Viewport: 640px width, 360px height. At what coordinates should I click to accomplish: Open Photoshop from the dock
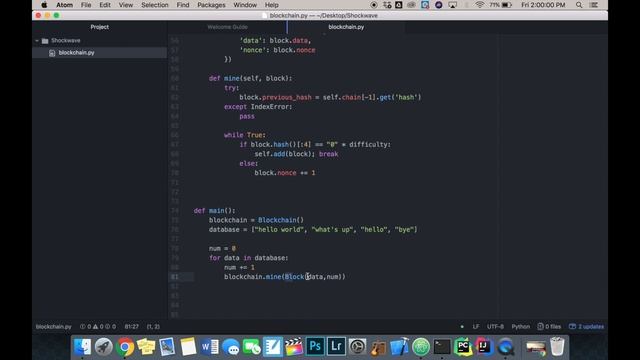315,347
